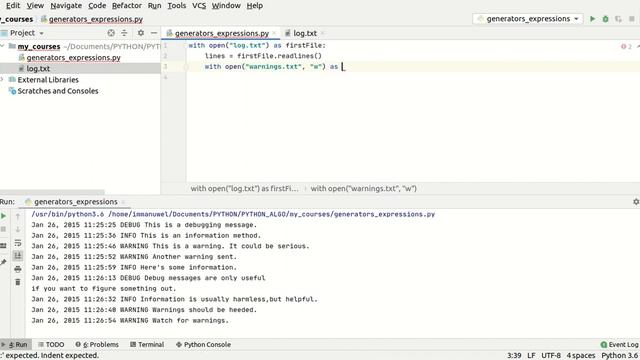Viewport: 640px width, 360px height.
Task: Close the log.txt editor tab
Action: coord(322,33)
